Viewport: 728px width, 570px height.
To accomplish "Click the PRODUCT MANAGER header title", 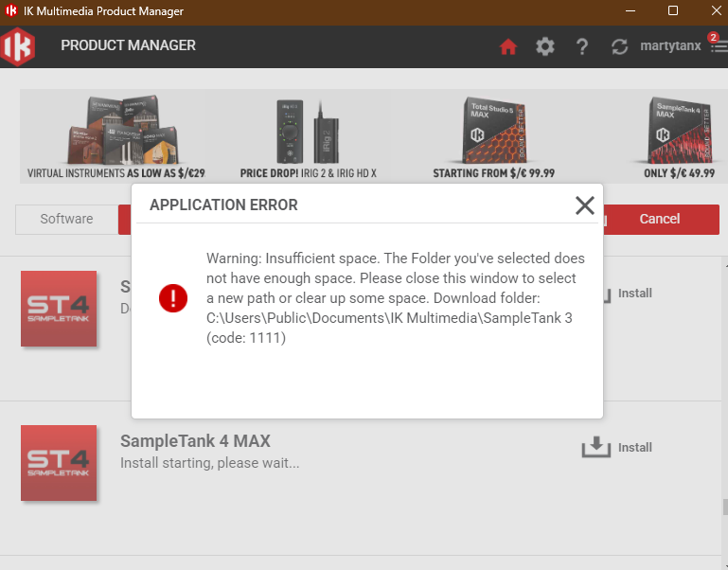I will [128, 45].
